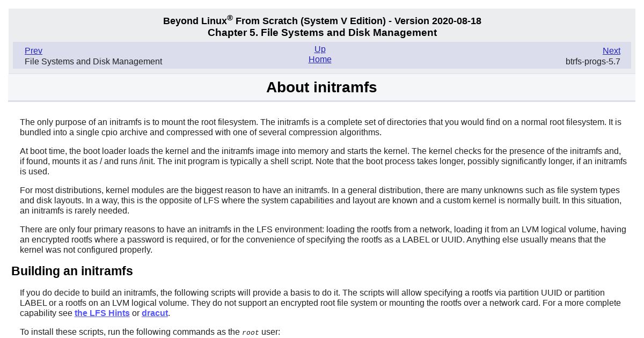Screen dimensions: 644x338
Task: Click the line 'To install these scripts'
Action: coord(150,332)
